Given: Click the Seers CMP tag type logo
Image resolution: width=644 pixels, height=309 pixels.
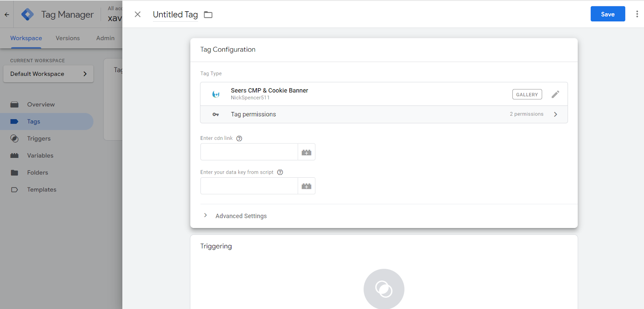Looking at the screenshot, I should [216, 94].
